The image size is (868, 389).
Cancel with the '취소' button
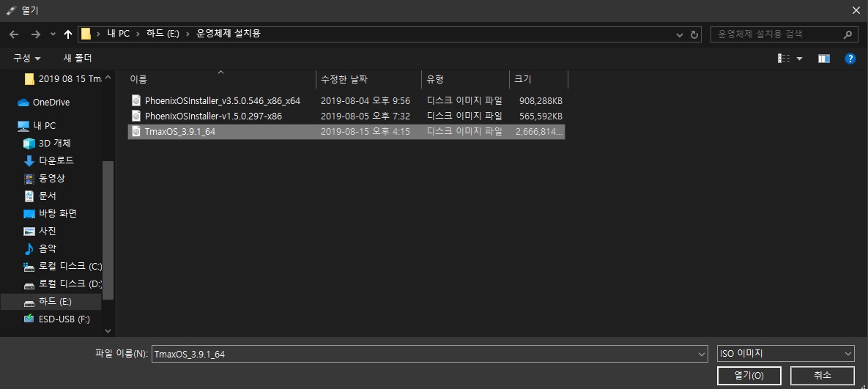(x=823, y=375)
